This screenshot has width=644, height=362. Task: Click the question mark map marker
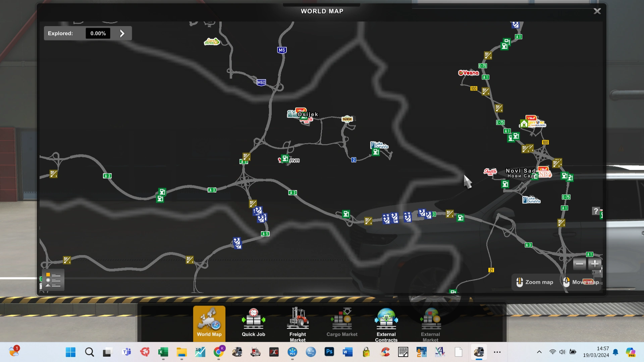[x=596, y=211]
